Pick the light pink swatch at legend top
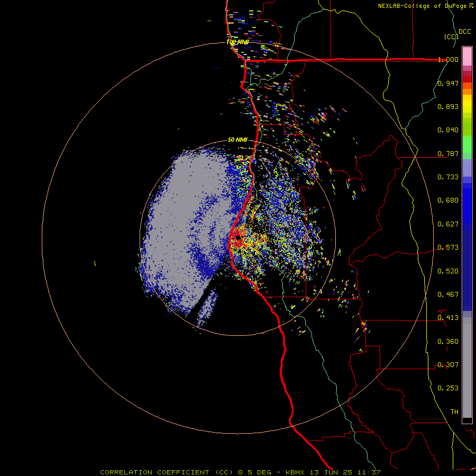This screenshot has width=476, height=476. pyautogui.click(x=467, y=56)
